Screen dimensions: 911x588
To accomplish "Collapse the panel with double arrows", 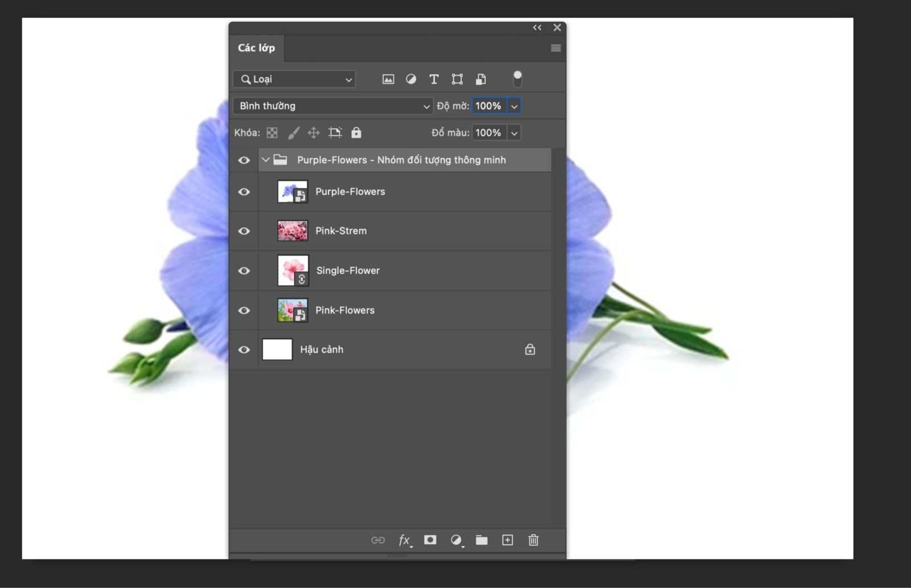I will tap(537, 27).
